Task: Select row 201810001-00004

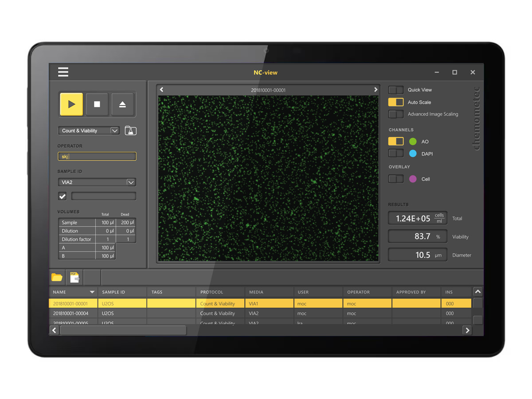Action: (260, 313)
